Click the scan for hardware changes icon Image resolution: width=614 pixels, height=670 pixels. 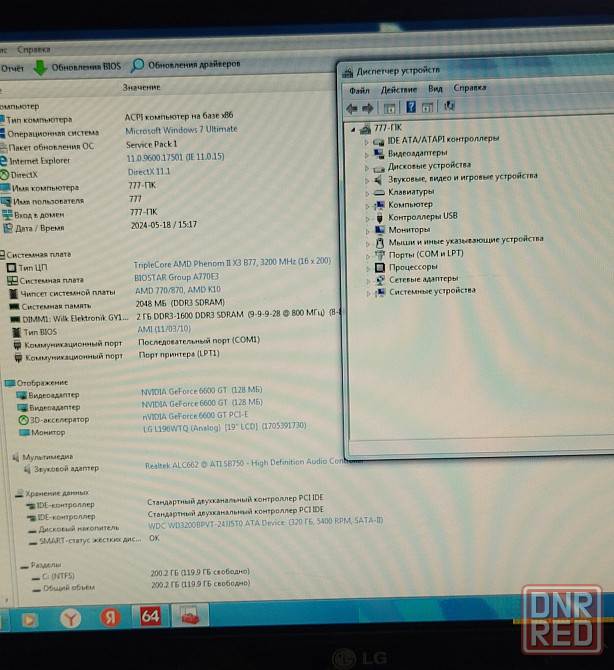click(449, 106)
